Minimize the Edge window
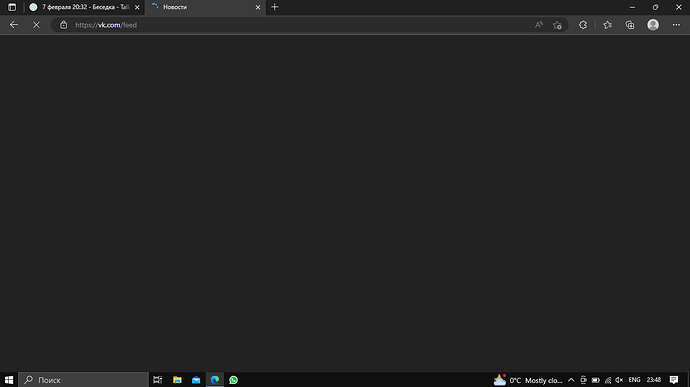The width and height of the screenshot is (690, 387). coord(632,7)
